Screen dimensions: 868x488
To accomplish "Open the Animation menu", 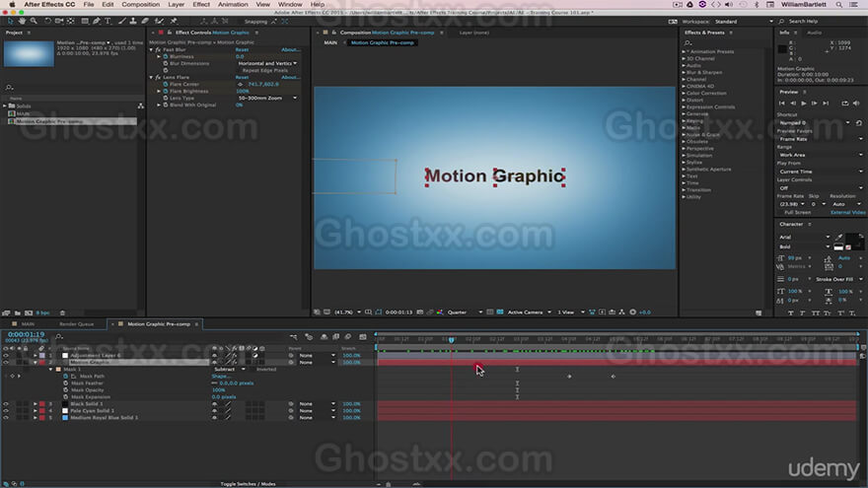I will 233,4.
